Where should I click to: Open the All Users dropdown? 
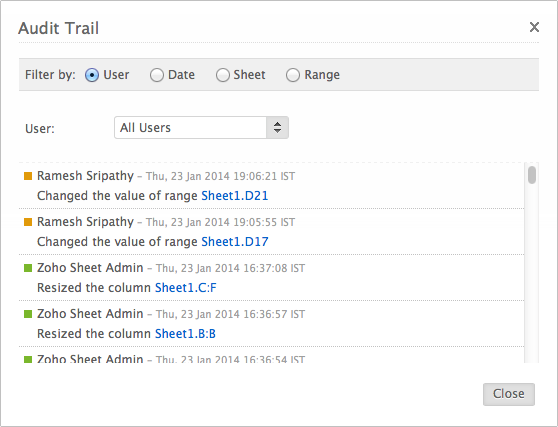pyautogui.click(x=201, y=127)
